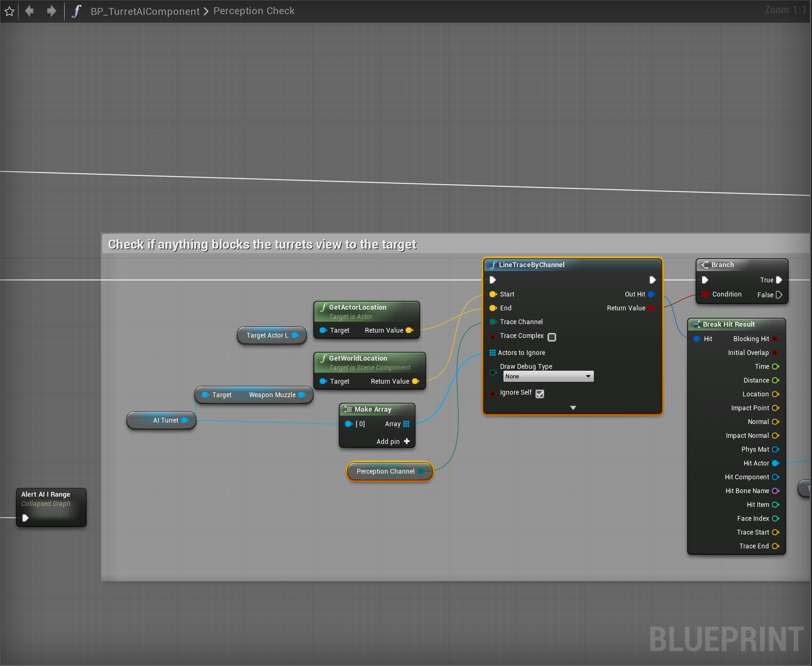Image resolution: width=812 pixels, height=666 pixels.
Task: Select the Perception Channel variable node
Action: (x=385, y=471)
